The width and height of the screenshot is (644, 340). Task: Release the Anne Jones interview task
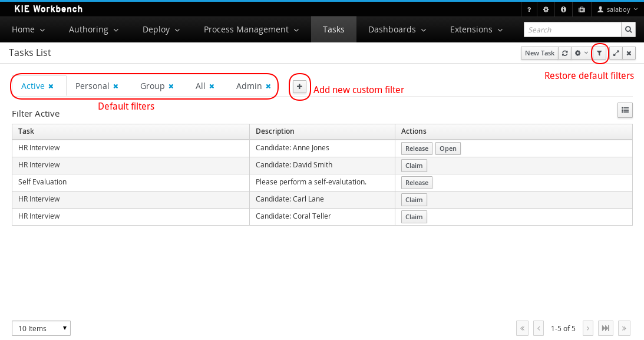417,148
